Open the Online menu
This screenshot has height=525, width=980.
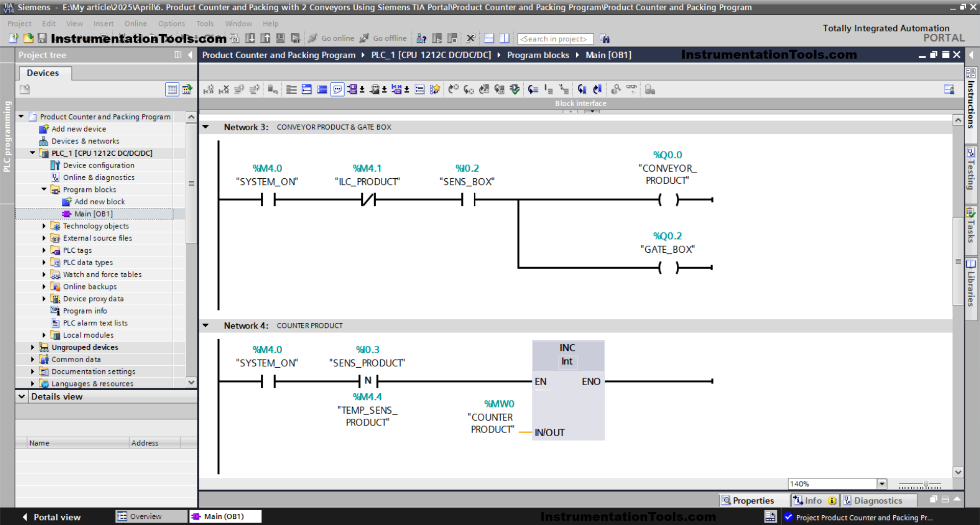click(135, 23)
